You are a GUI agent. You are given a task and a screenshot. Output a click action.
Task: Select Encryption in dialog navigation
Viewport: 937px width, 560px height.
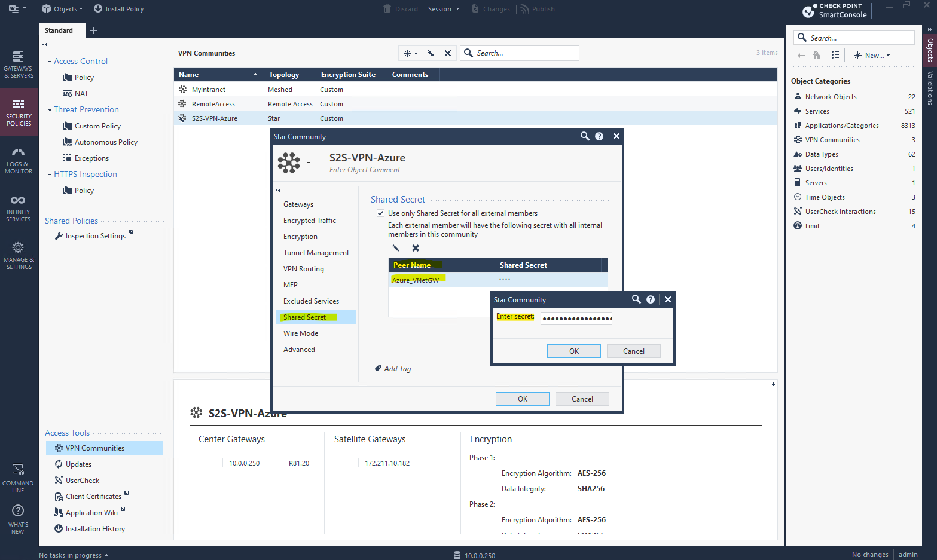tap(300, 237)
